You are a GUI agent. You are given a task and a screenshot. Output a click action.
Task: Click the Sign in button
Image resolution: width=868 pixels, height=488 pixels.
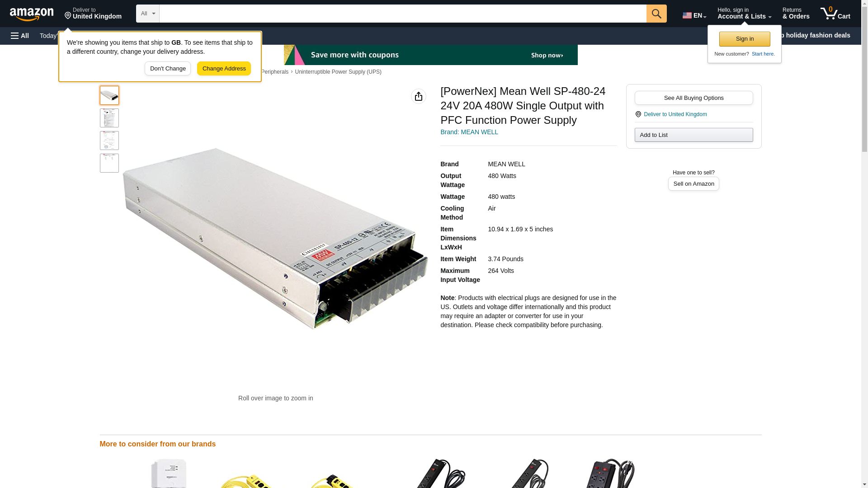[x=745, y=39]
